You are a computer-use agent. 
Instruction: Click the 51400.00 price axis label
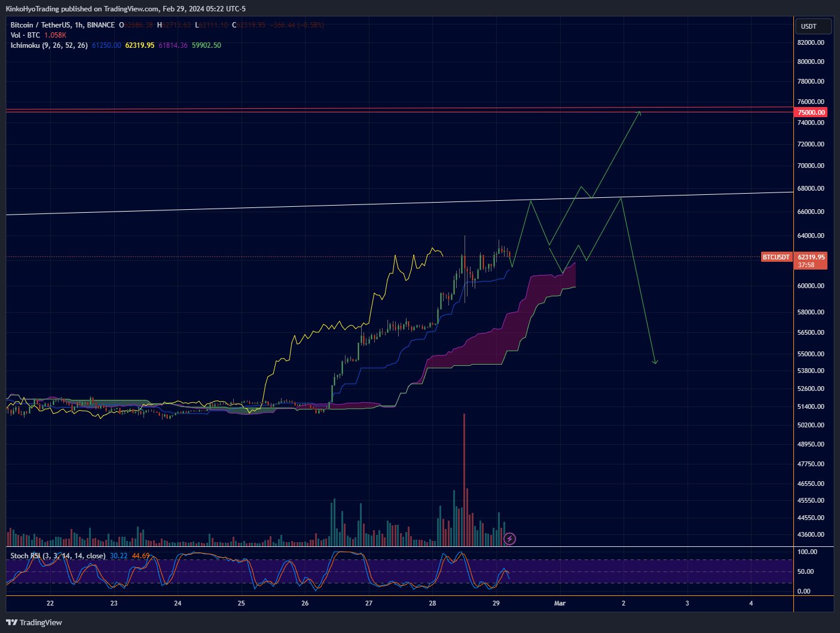point(811,406)
